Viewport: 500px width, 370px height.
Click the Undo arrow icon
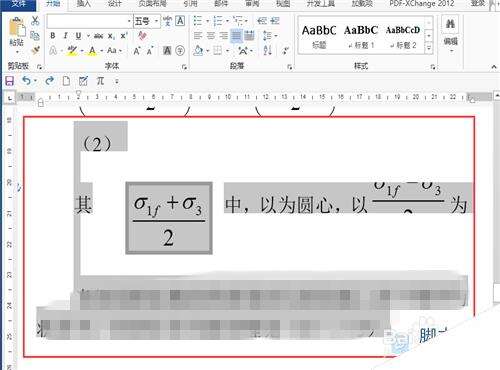26,80
